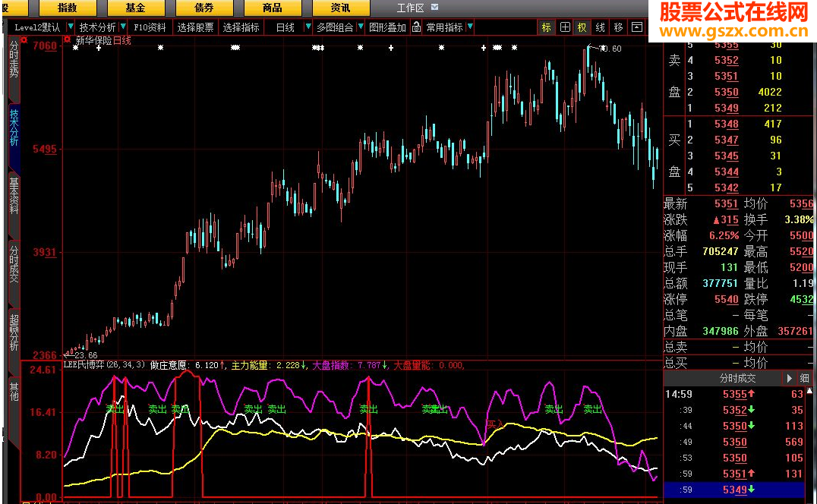Switch to the 基金 top tab
The height and width of the screenshot is (504, 817).
click(x=136, y=8)
